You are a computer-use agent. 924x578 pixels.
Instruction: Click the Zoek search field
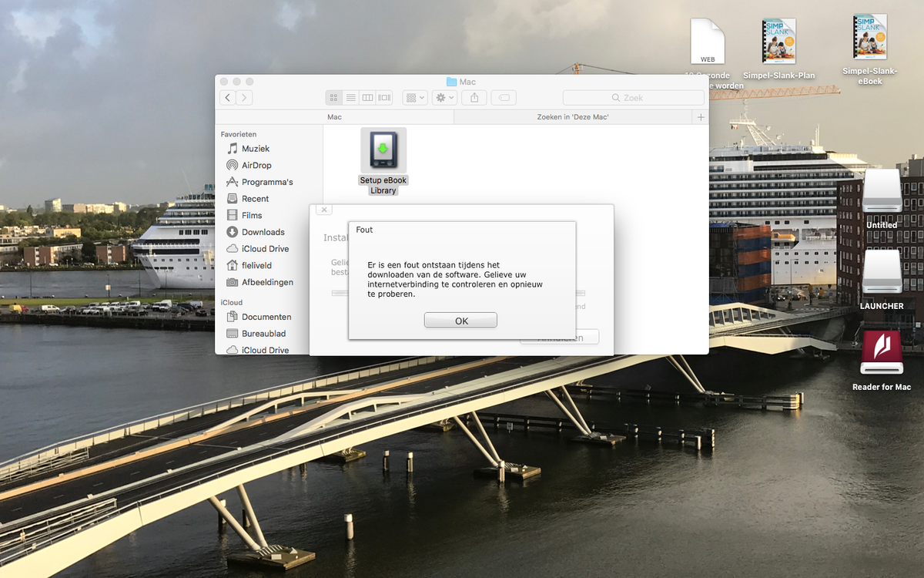633,98
